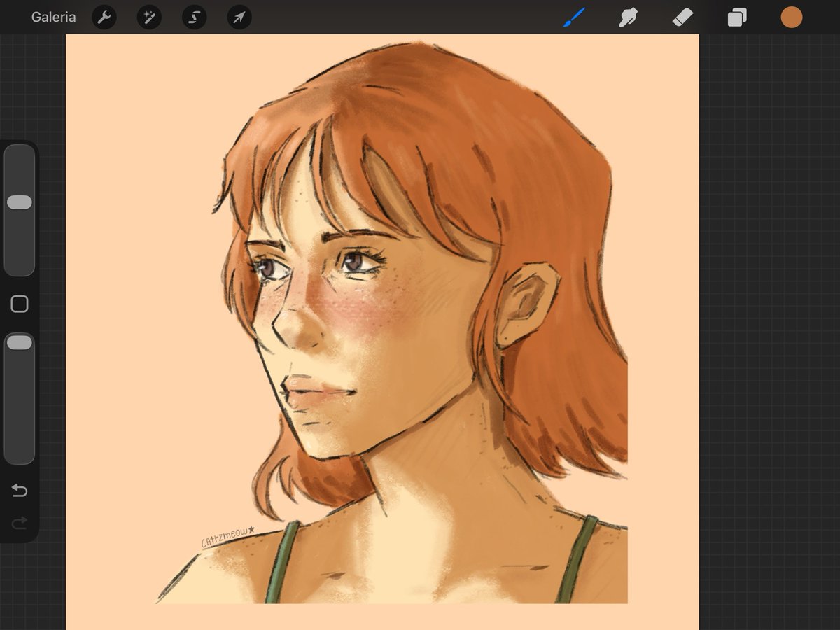Open the Layers panel
This screenshot has width=840, height=630.
coord(736,17)
